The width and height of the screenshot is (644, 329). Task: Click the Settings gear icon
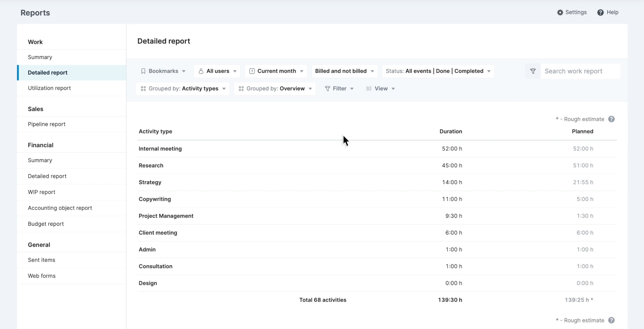coord(560,13)
